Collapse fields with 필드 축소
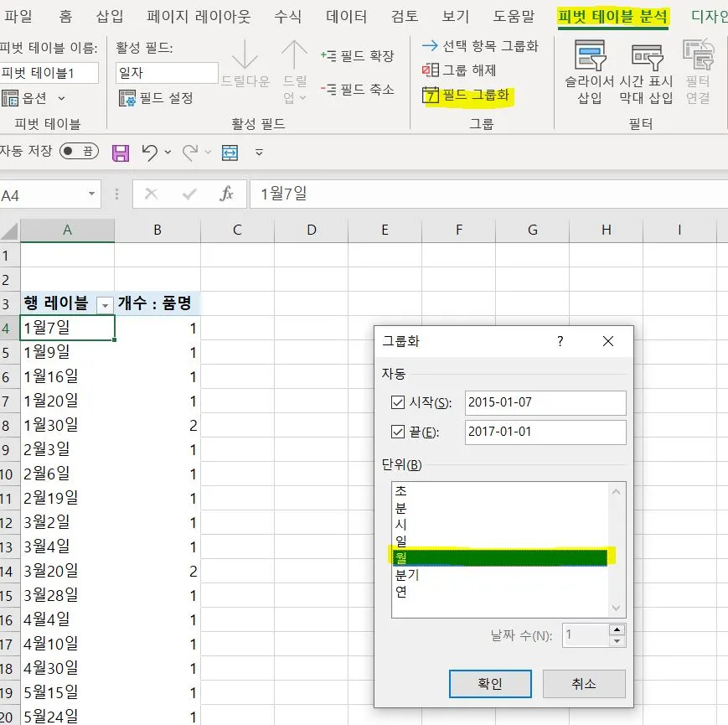 (357, 89)
